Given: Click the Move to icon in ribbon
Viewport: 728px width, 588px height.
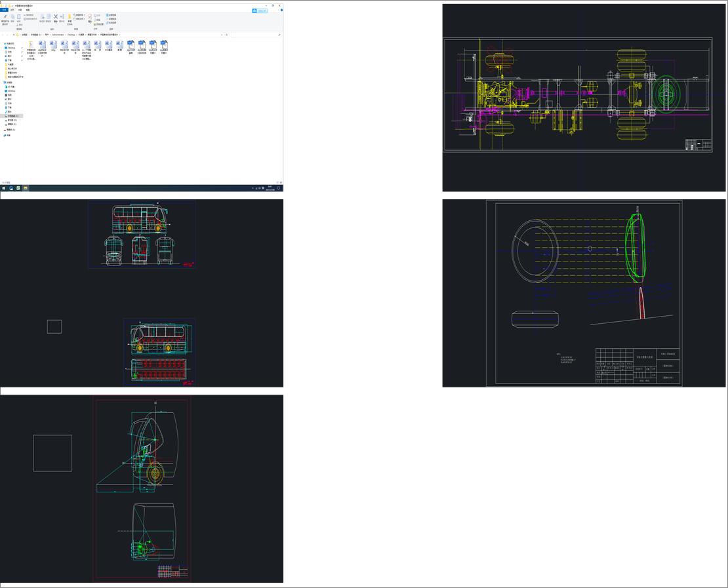Looking at the screenshot, I should tap(41, 18).
